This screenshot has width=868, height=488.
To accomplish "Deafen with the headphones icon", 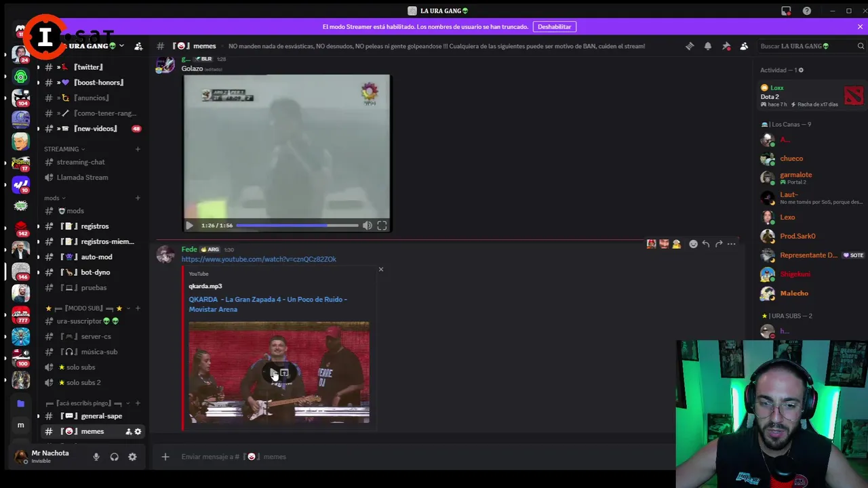I will (x=115, y=457).
